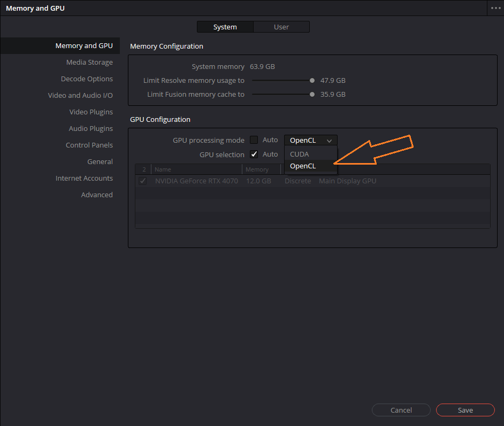Click the Main Display GPU cell
504x426 pixels.
(x=347, y=181)
